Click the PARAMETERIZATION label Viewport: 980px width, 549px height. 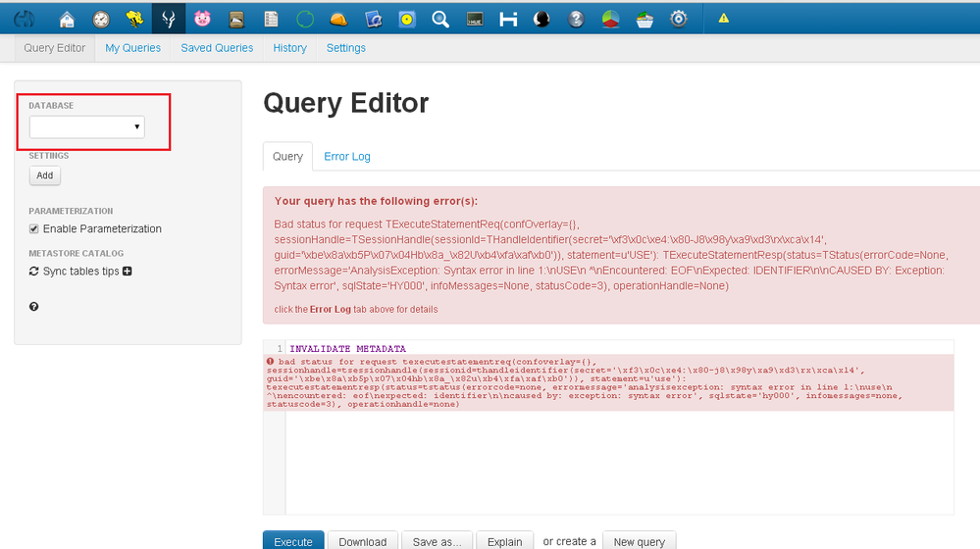(x=71, y=211)
